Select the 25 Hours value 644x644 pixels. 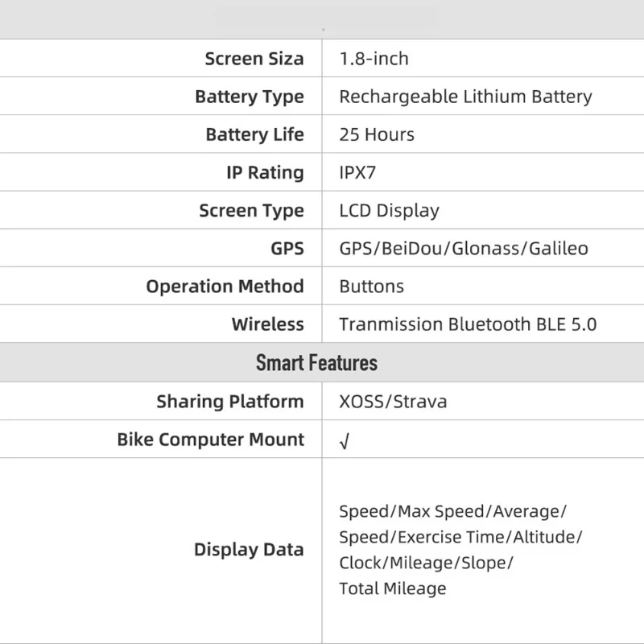(x=377, y=134)
